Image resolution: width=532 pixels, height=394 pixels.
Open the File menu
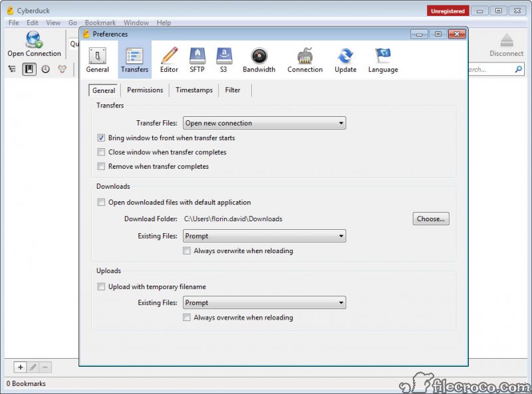13,23
